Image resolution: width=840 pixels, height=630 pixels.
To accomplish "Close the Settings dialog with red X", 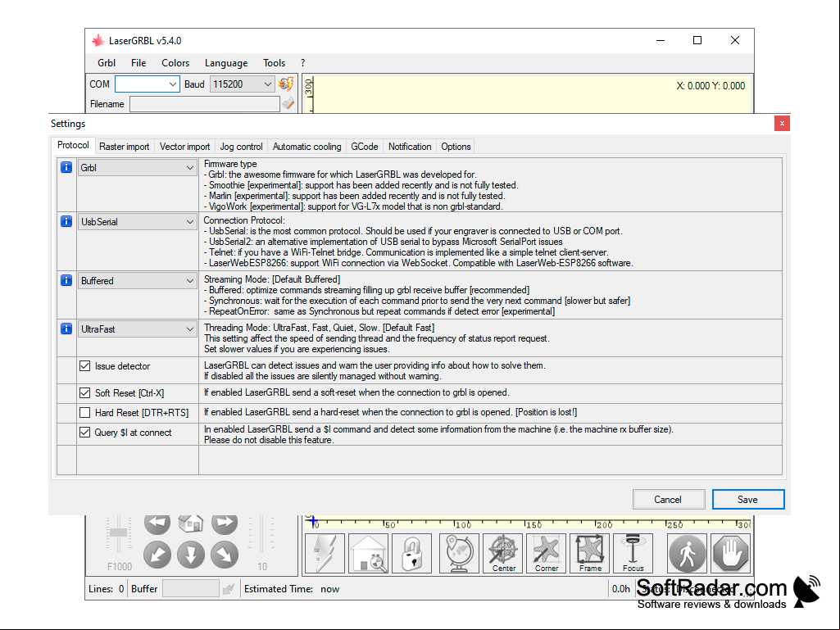I will click(x=782, y=123).
